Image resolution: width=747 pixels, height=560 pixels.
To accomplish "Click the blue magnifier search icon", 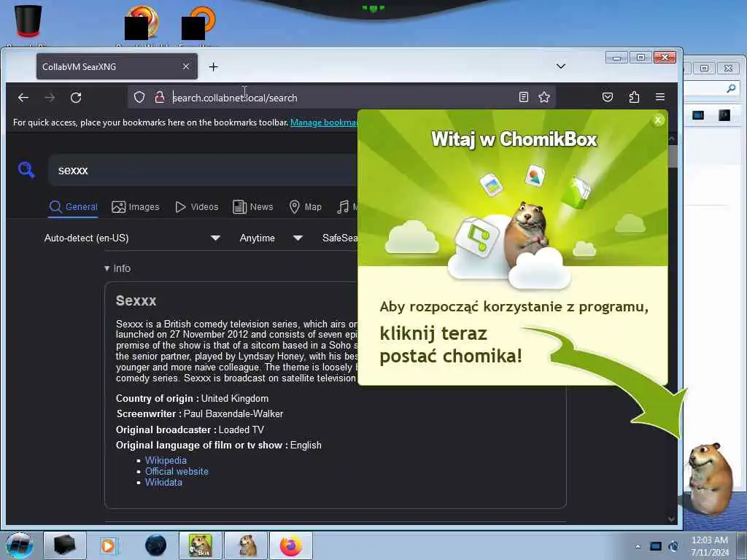I will (26, 169).
